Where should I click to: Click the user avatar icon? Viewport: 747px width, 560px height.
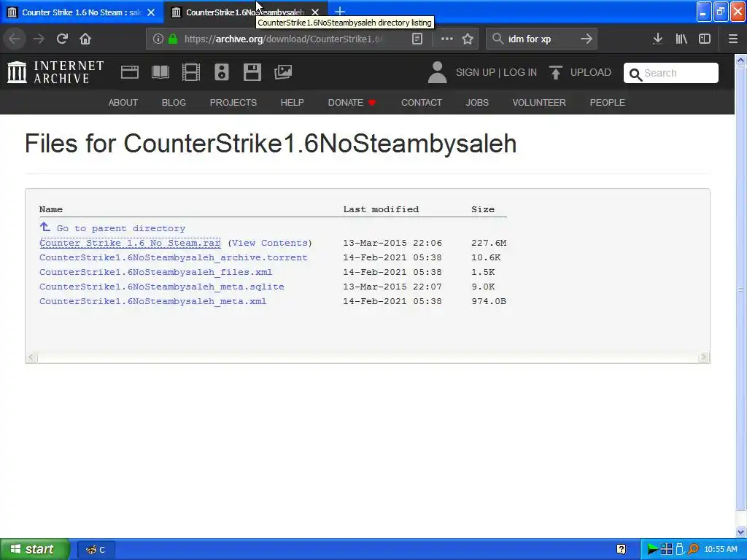point(438,72)
